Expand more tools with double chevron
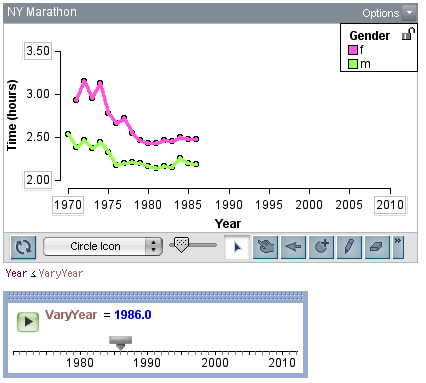Image resolution: width=426 pixels, height=383 pixels. pyautogui.click(x=398, y=247)
